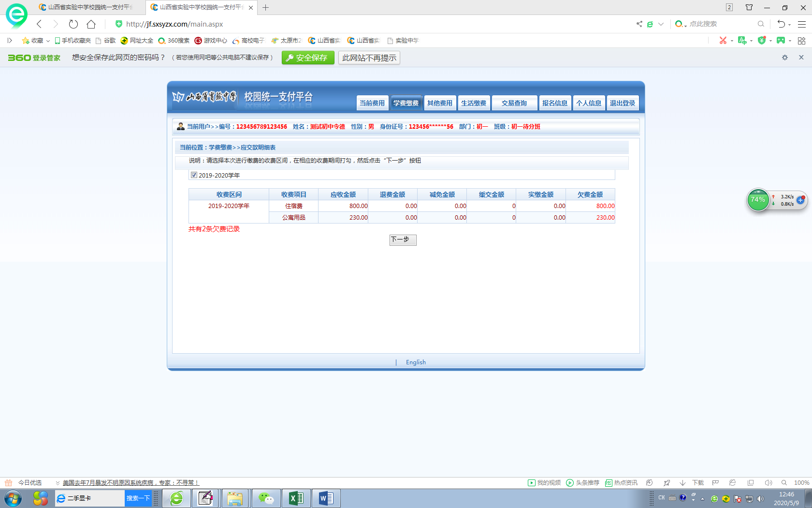The height and width of the screenshot is (508, 812).
Task: Click the 下一步 button
Action: pyautogui.click(x=403, y=240)
